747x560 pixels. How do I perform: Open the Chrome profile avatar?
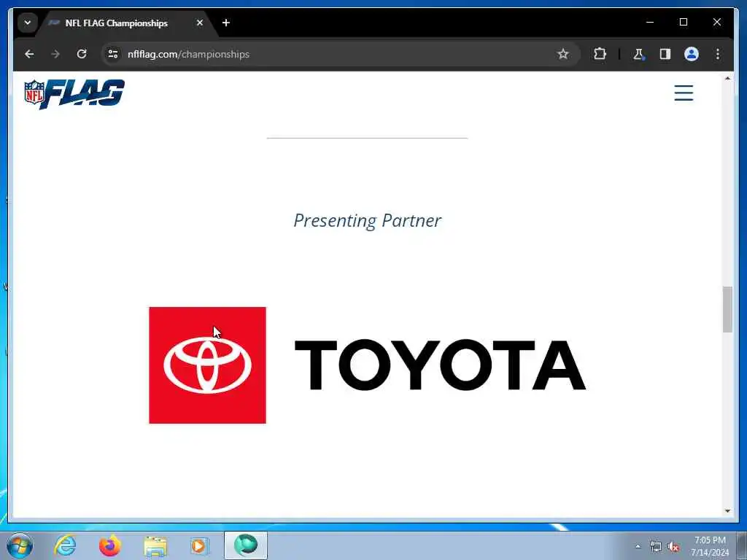click(x=692, y=54)
